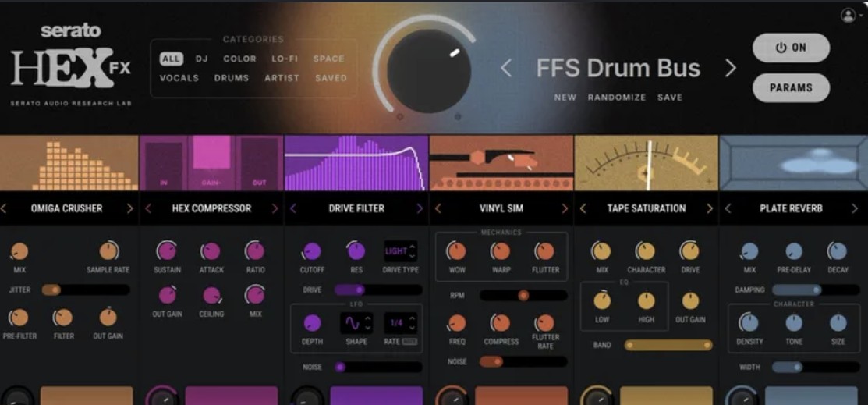The height and width of the screenshot is (405, 868).
Task: Click the Vinyl Sim RPM slider
Action: (x=523, y=295)
